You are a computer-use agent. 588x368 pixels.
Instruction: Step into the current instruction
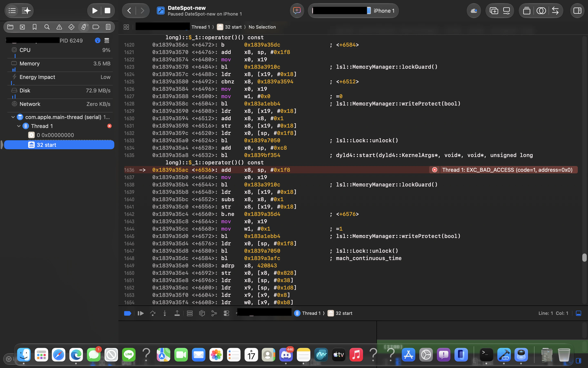coord(165,313)
